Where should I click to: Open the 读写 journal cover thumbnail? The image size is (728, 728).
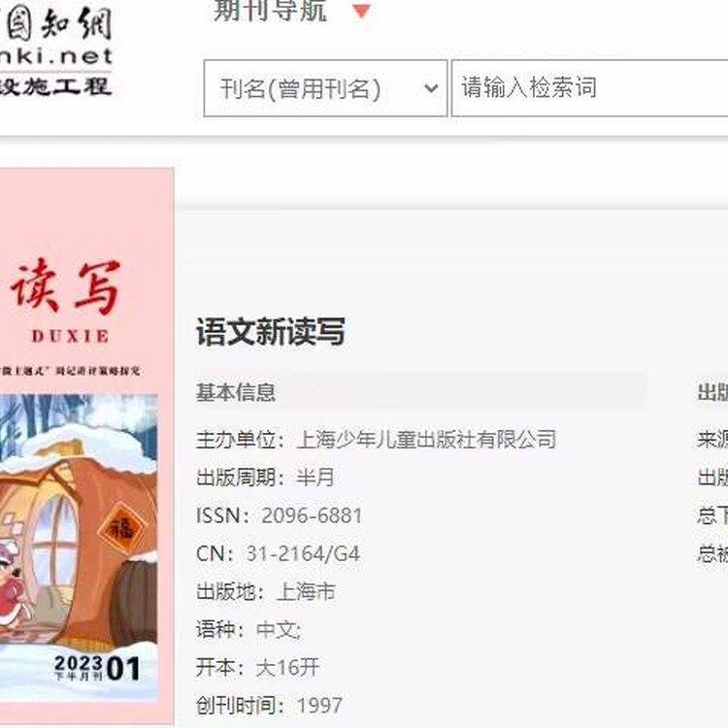tap(85, 445)
